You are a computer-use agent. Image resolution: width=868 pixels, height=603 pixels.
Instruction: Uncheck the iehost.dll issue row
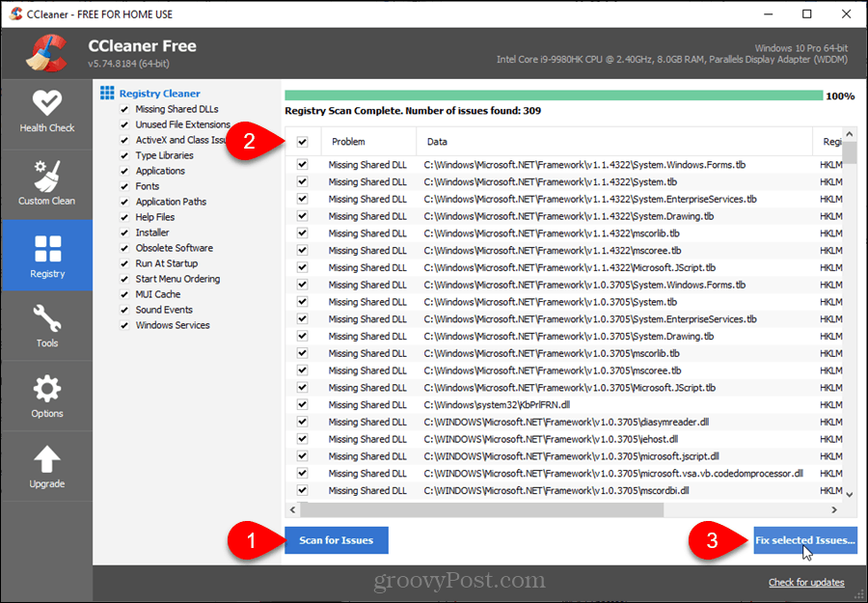(302, 439)
